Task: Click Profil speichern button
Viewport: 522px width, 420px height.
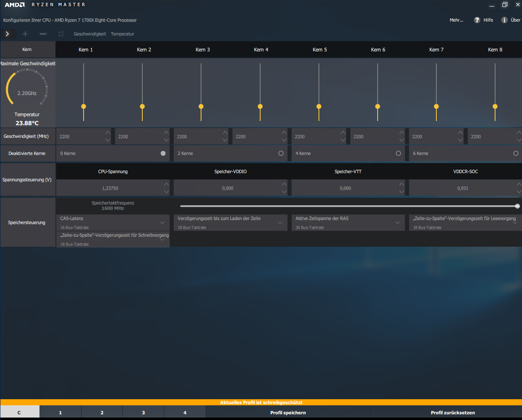Action: point(288,412)
